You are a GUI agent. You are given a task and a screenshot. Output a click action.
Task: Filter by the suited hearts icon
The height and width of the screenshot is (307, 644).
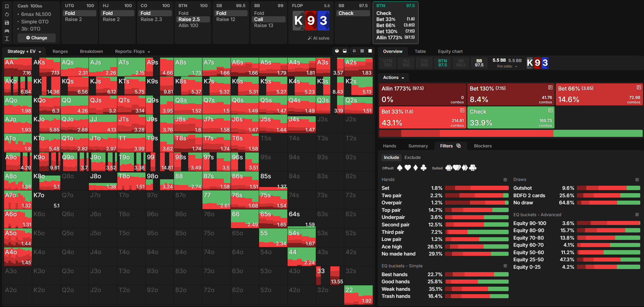457,168
